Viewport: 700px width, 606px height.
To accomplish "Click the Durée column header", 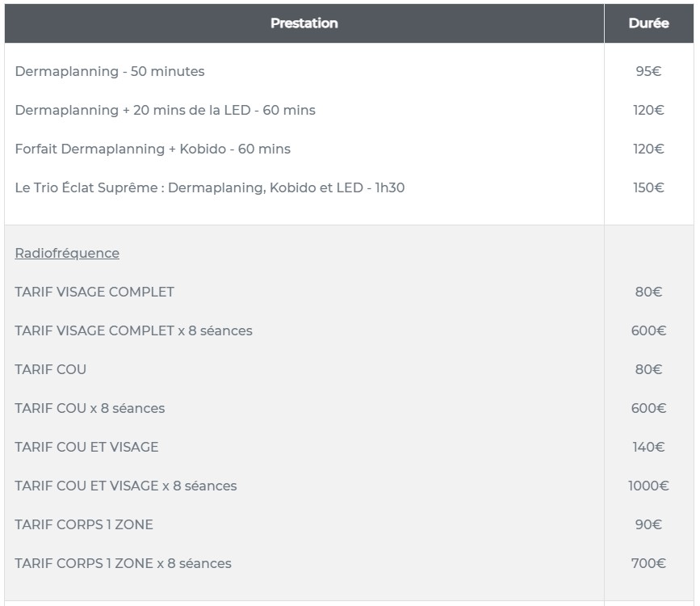I will click(648, 23).
